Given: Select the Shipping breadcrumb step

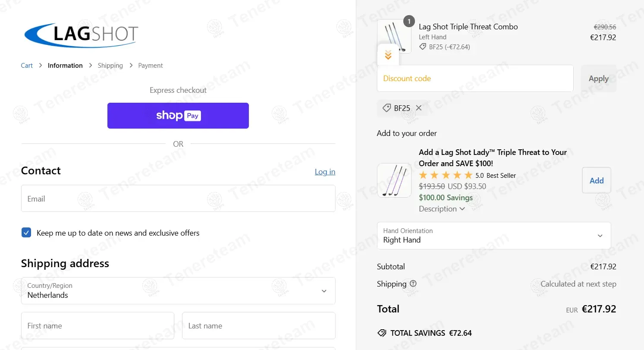Looking at the screenshot, I should pos(110,66).
